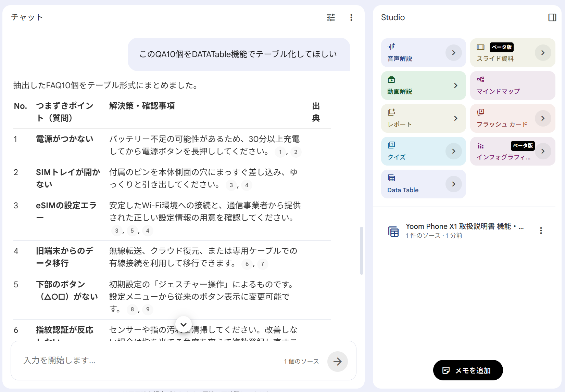Expand 音声解説 options chevron
Image resolution: width=565 pixels, height=392 pixels.
[x=454, y=53]
